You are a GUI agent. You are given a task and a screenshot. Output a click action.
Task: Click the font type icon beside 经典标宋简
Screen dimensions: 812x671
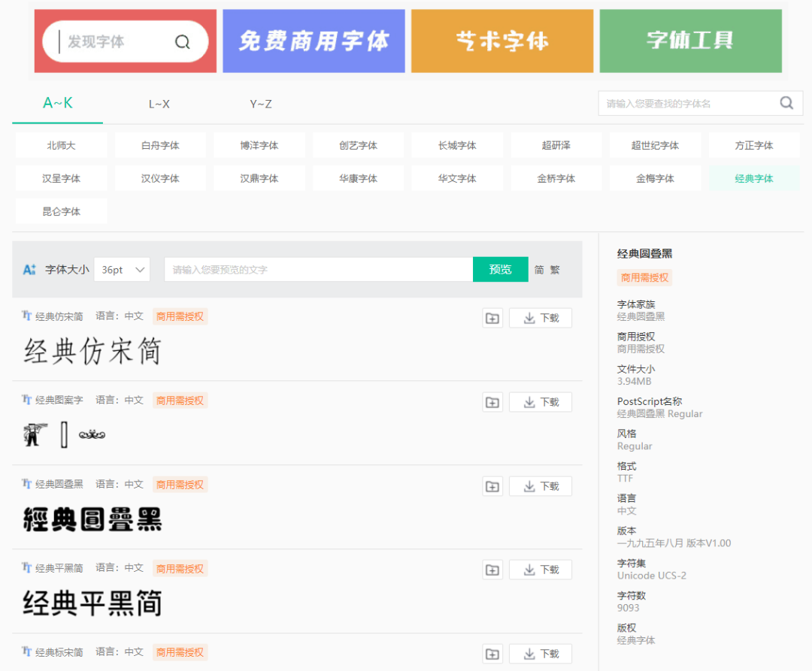(26, 651)
